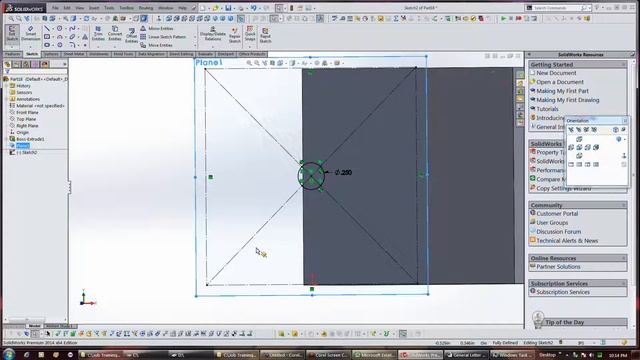Open the Search Commands dropdown arrow

pos(590,8)
